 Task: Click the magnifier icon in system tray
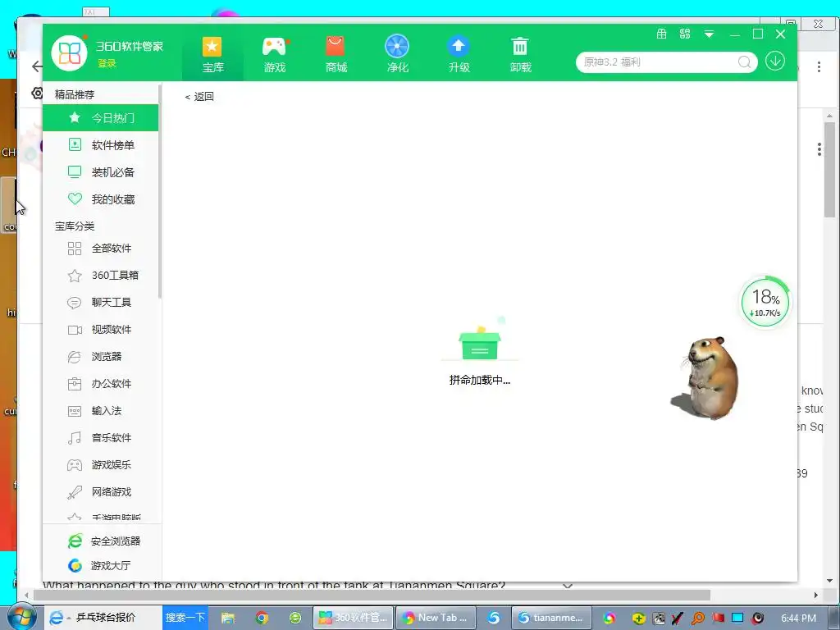(698, 619)
